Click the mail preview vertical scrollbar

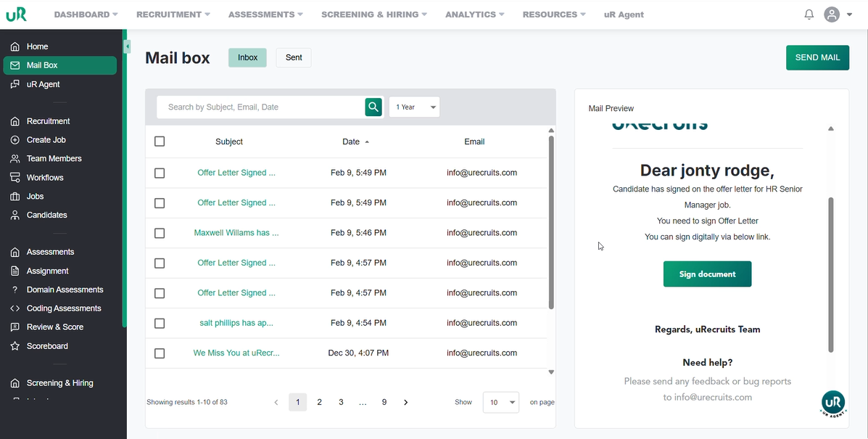[x=831, y=276]
